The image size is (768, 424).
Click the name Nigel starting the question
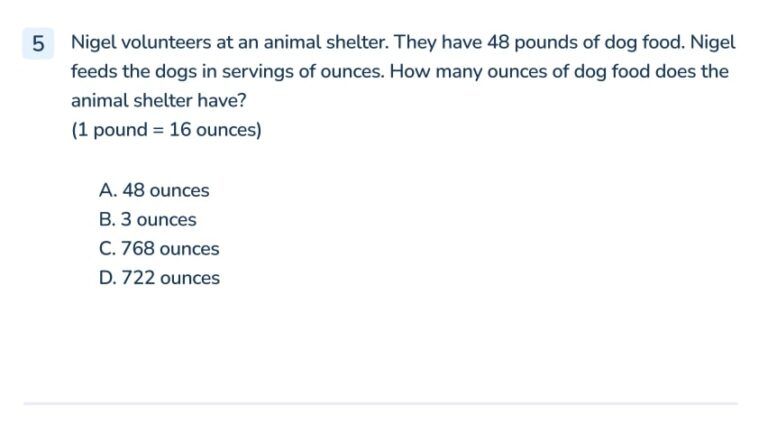93,43
